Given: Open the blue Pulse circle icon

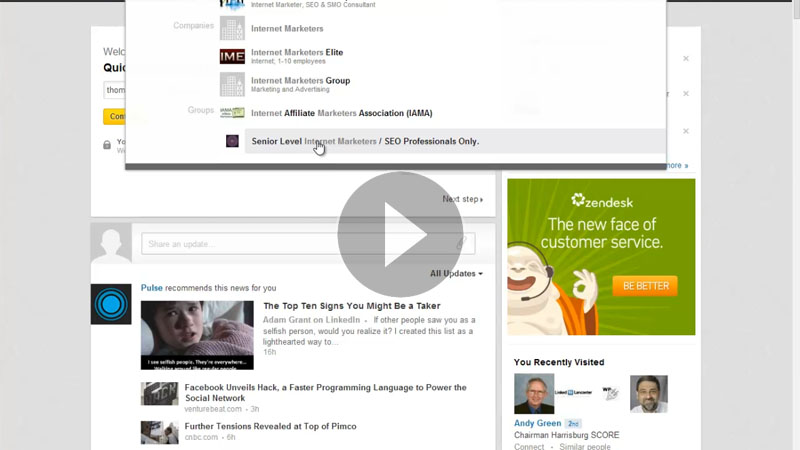Looking at the screenshot, I should (x=111, y=304).
